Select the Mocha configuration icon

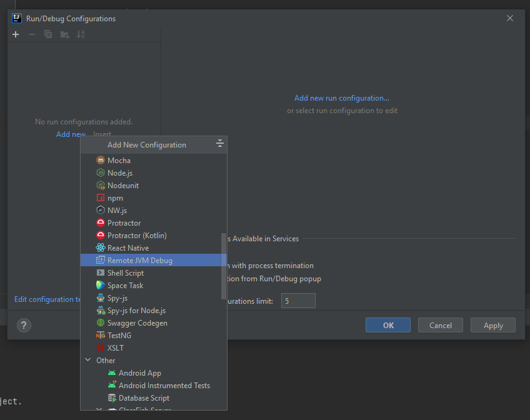101,160
